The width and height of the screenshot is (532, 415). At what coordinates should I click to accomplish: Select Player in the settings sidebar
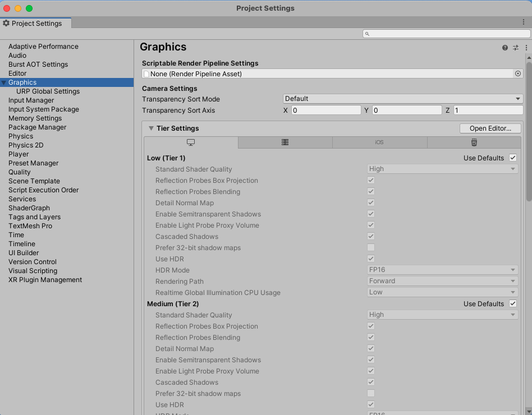coord(19,154)
